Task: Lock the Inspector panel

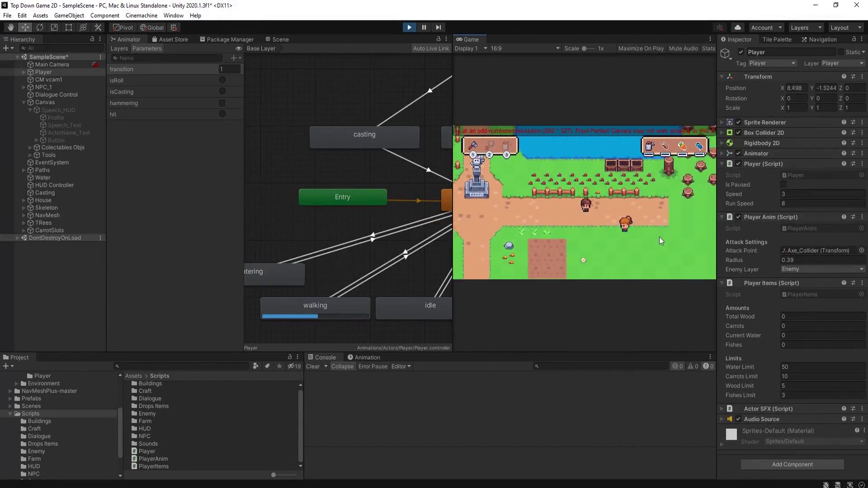Action: tap(854, 39)
